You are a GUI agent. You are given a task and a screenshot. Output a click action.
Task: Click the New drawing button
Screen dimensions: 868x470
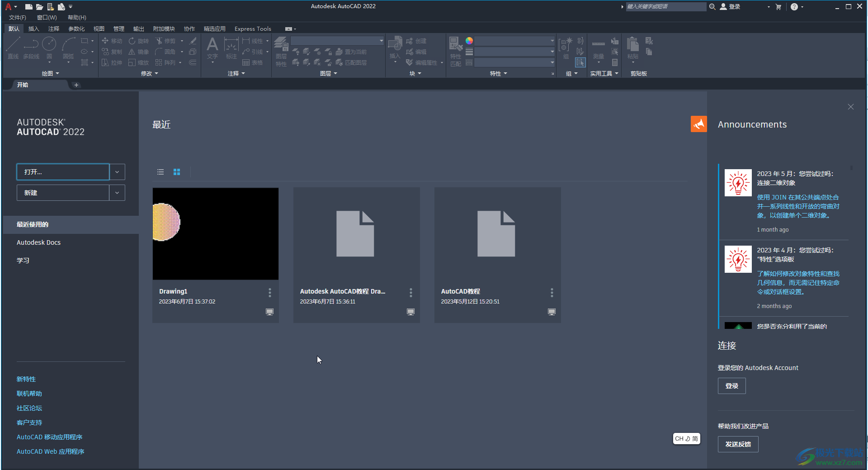click(x=63, y=193)
